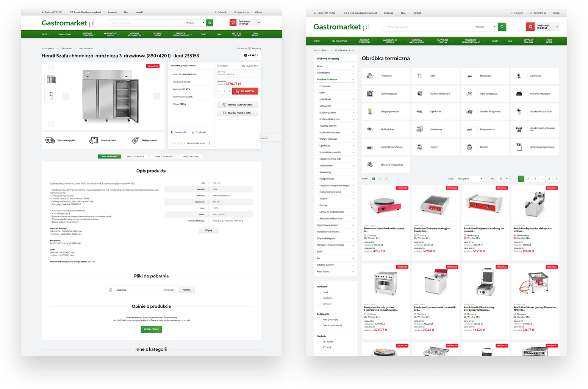The height and width of the screenshot is (389, 588).
Task: Open the red cart icon on category page
Action: point(530,27)
